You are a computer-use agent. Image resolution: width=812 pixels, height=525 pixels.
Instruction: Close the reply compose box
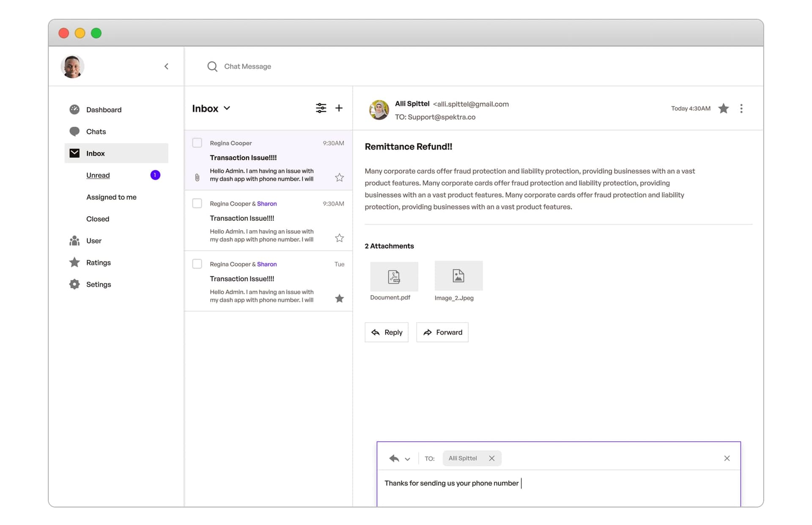pyautogui.click(x=727, y=458)
